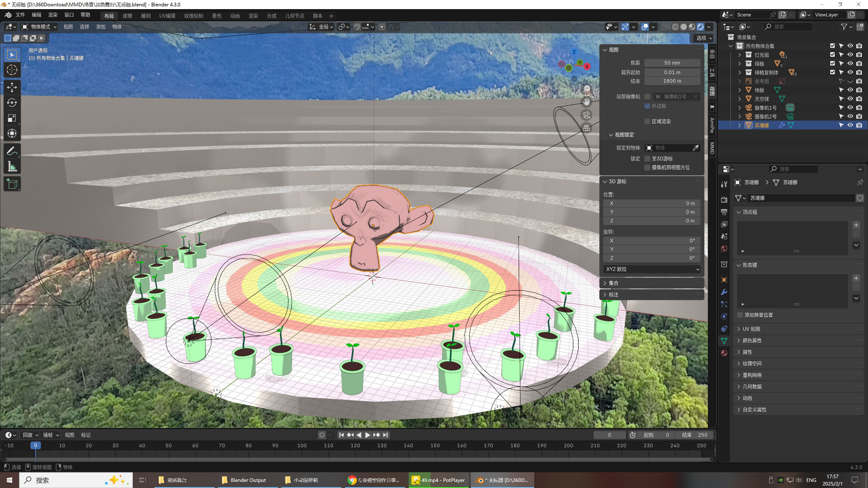
Task: Select the Scale tool in left toolbar
Action: click(x=12, y=118)
